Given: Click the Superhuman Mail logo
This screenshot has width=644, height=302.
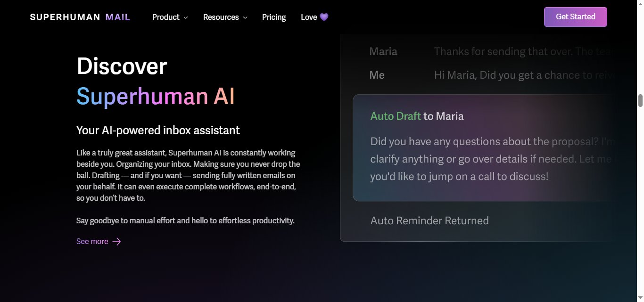Looking at the screenshot, I should pyautogui.click(x=79, y=16).
